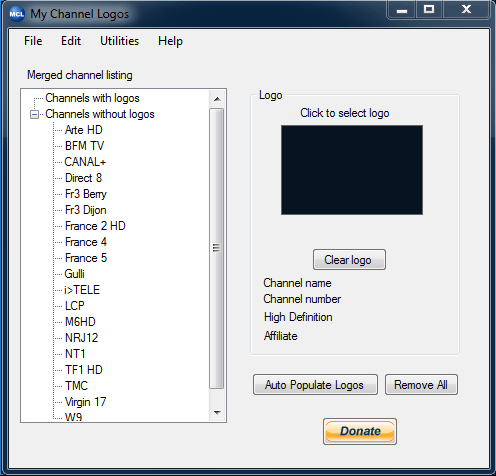Open the Utilities menu

[119, 41]
